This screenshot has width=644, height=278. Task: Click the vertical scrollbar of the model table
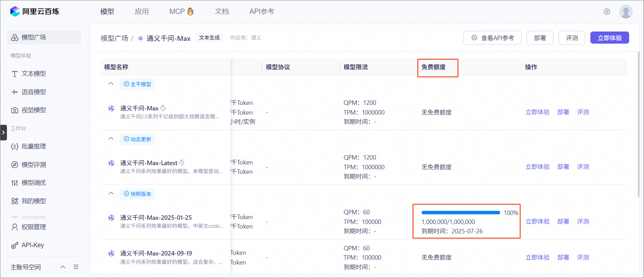[x=638, y=125]
